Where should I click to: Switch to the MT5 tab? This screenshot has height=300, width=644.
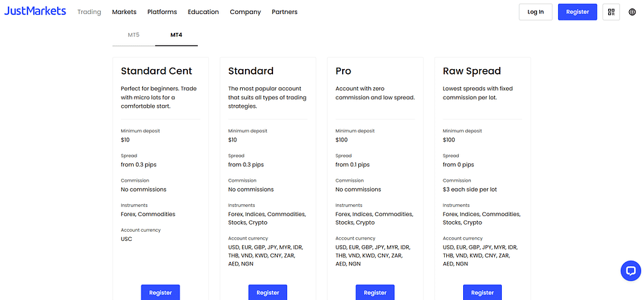[x=134, y=35]
